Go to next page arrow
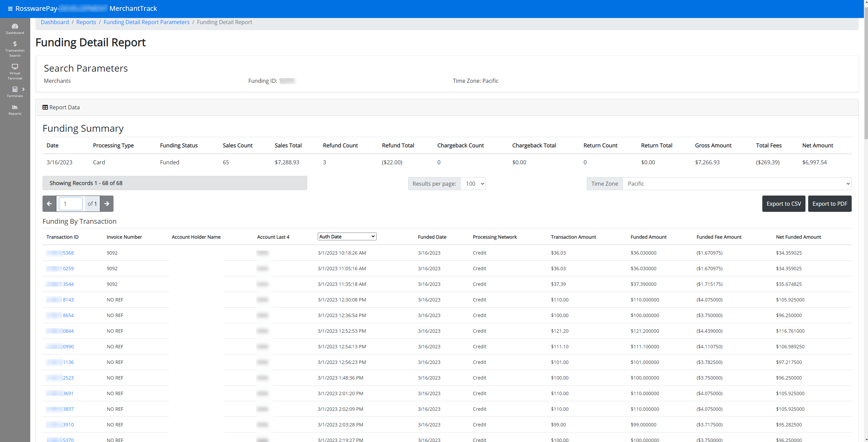This screenshot has width=868, height=442. [x=107, y=204]
